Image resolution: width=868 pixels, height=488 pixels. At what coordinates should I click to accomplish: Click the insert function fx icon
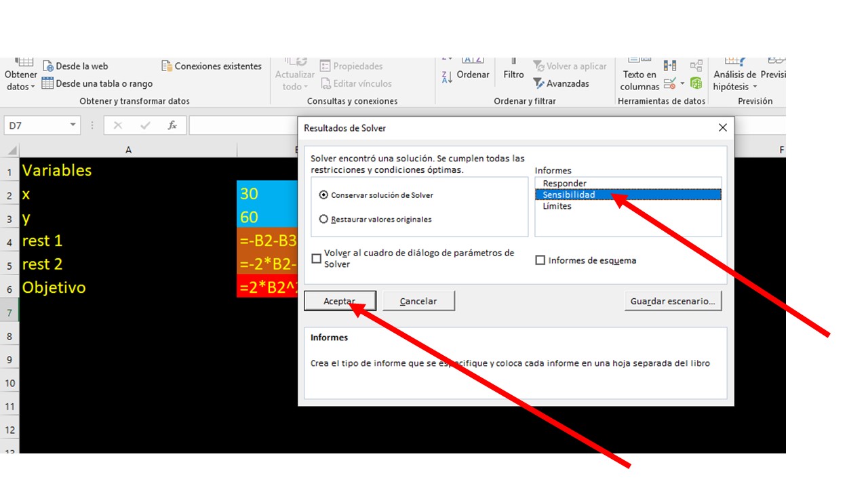172,125
